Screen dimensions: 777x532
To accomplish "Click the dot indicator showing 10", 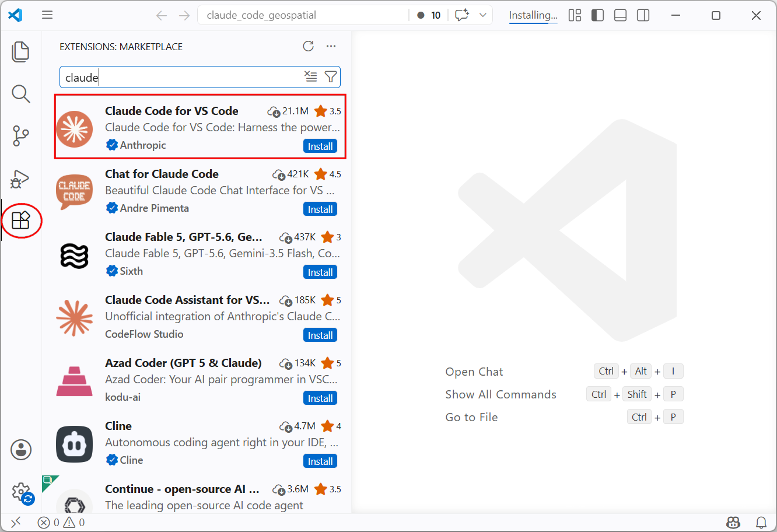I will [429, 15].
